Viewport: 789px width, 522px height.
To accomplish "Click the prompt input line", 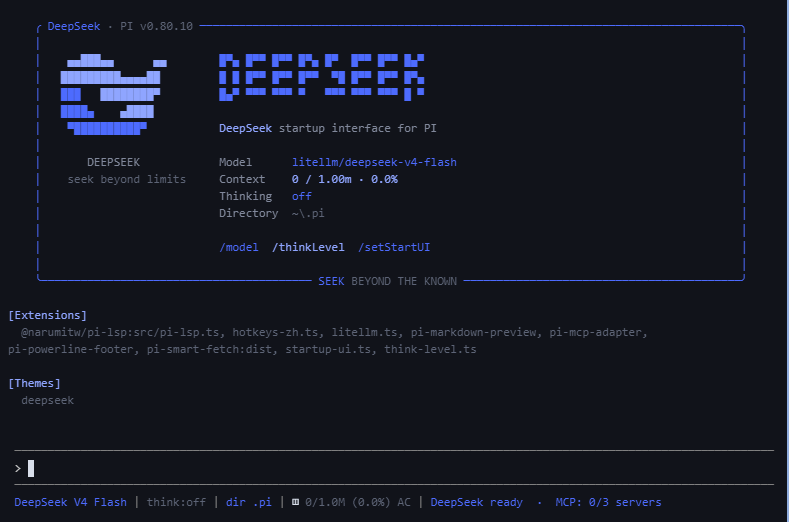I will click(x=394, y=468).
